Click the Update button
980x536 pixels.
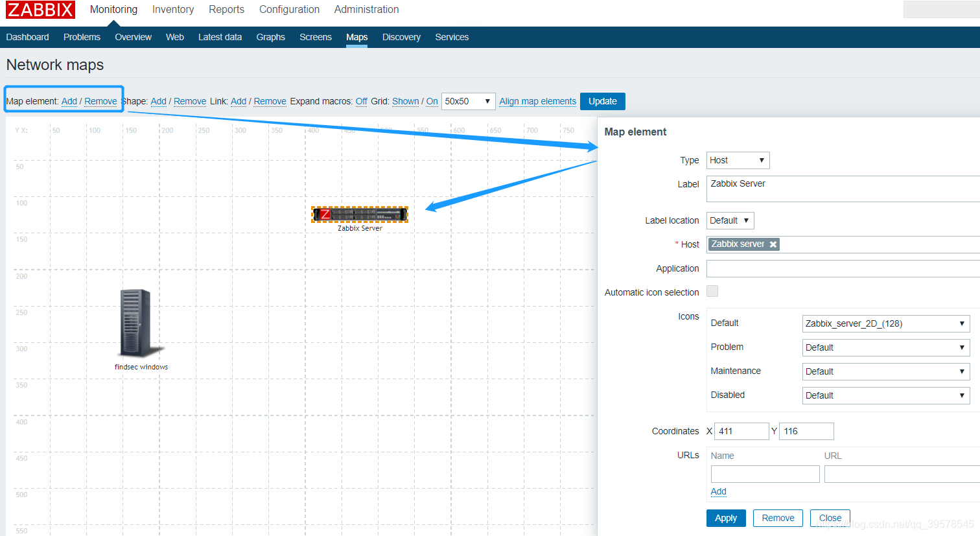[x=603, y=101]
